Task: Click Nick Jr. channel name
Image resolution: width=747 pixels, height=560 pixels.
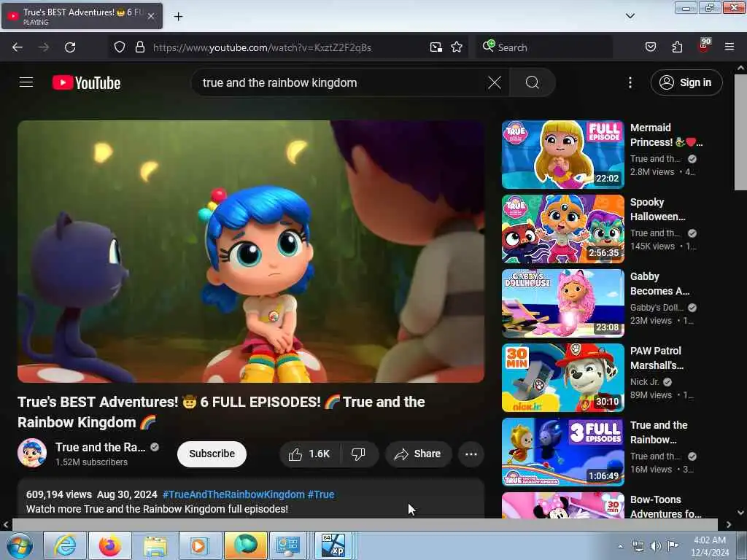Action: tap(644, 382)
